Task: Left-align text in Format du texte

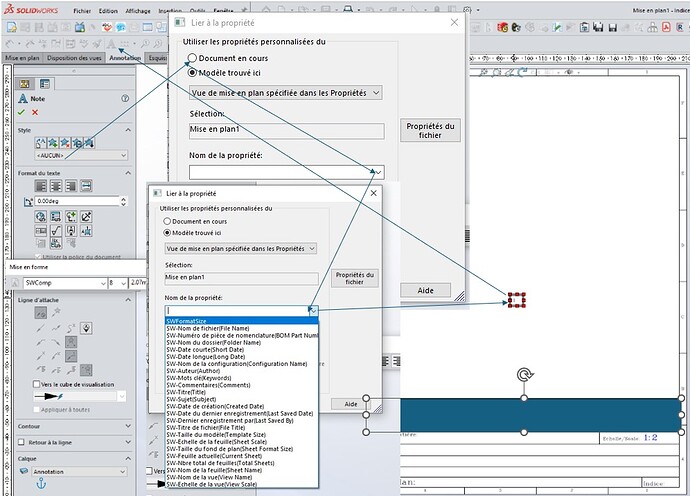Action: (x=42, y=186)
